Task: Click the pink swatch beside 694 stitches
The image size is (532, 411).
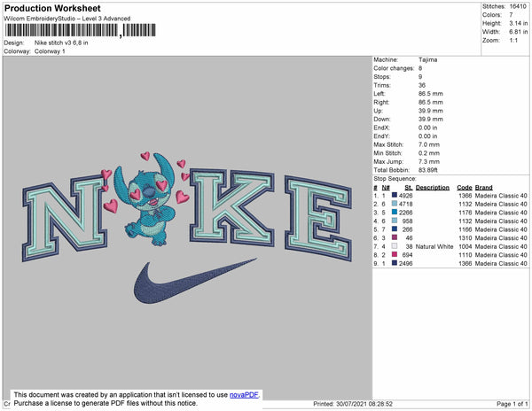Action: point(395,254)
